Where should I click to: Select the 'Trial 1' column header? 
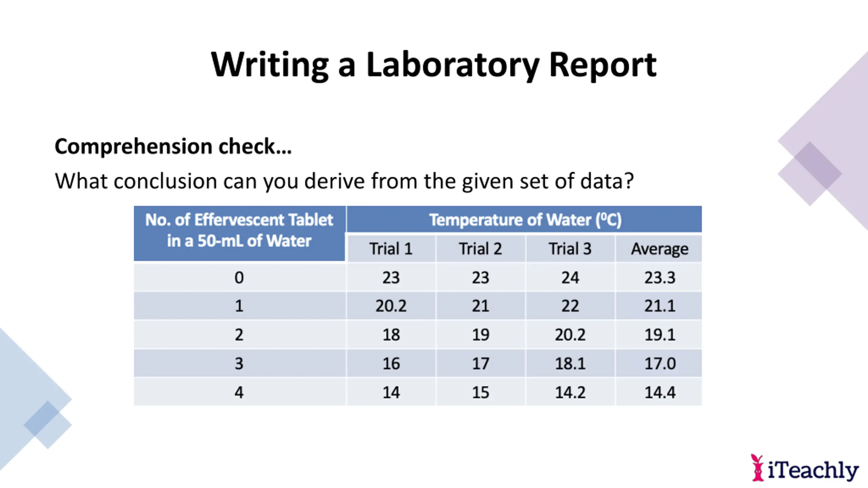pyautogui.click(x=391, y=249)
